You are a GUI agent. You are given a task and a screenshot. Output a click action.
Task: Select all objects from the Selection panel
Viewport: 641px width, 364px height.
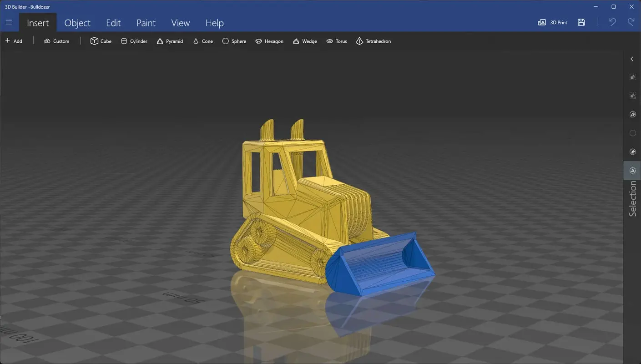(x=632, y=76)
